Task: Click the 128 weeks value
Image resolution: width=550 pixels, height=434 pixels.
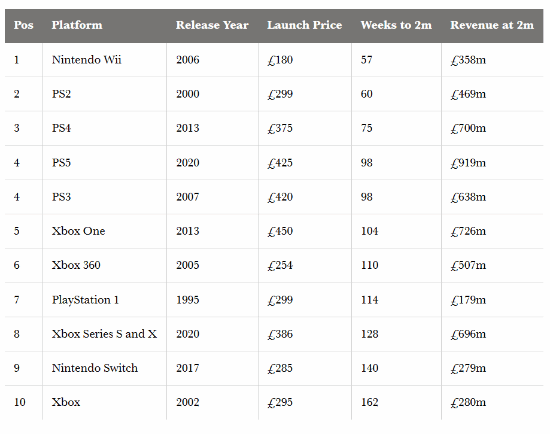Action: point(370,334)
